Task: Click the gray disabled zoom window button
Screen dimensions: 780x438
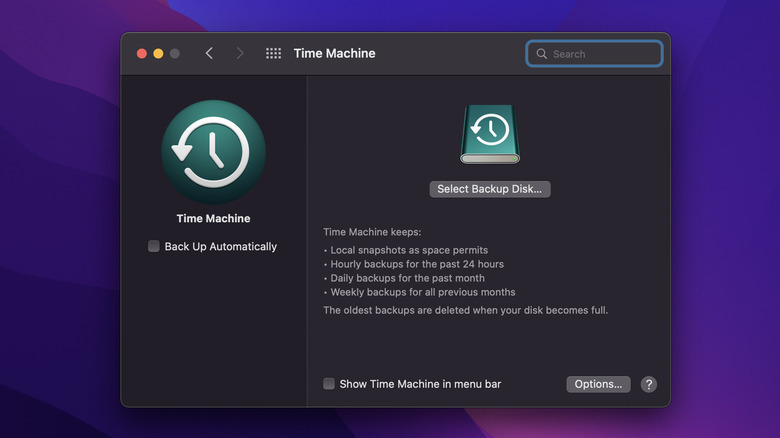Action: point(175,54)
